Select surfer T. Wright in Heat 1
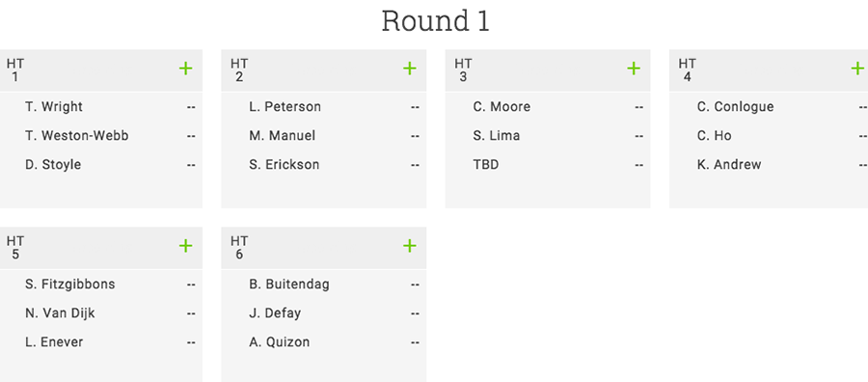 coord(54,107)
